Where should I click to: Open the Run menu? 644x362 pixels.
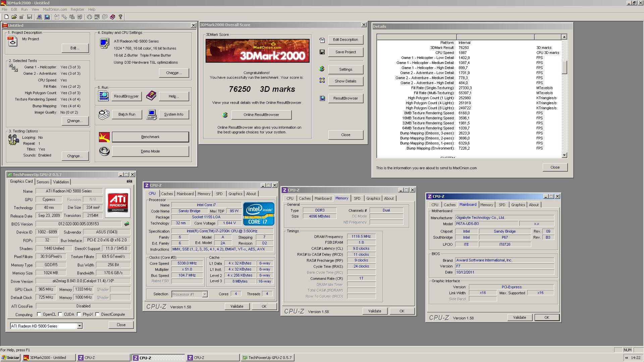(x=24, y=9)
